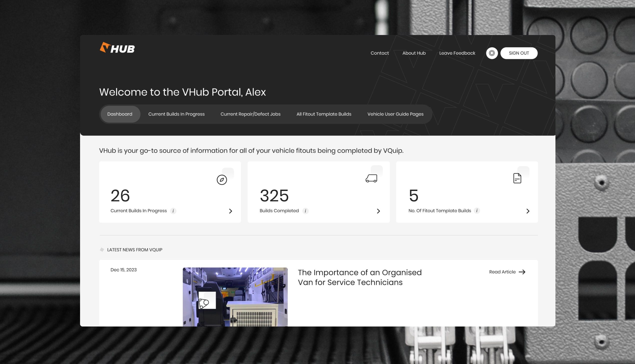Viewport: 635px width, 364px height.
Task: Open the Leave Feedback link
Action: (x=457, y=53)
